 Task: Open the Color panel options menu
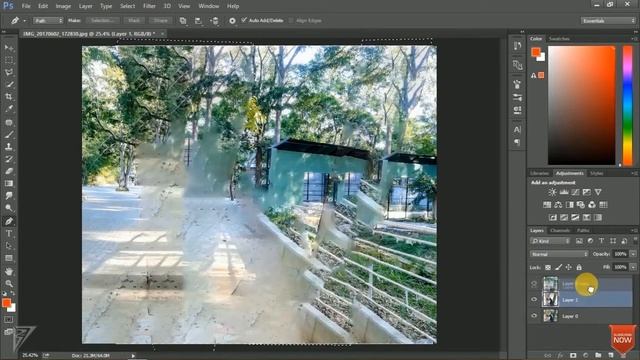635,39
